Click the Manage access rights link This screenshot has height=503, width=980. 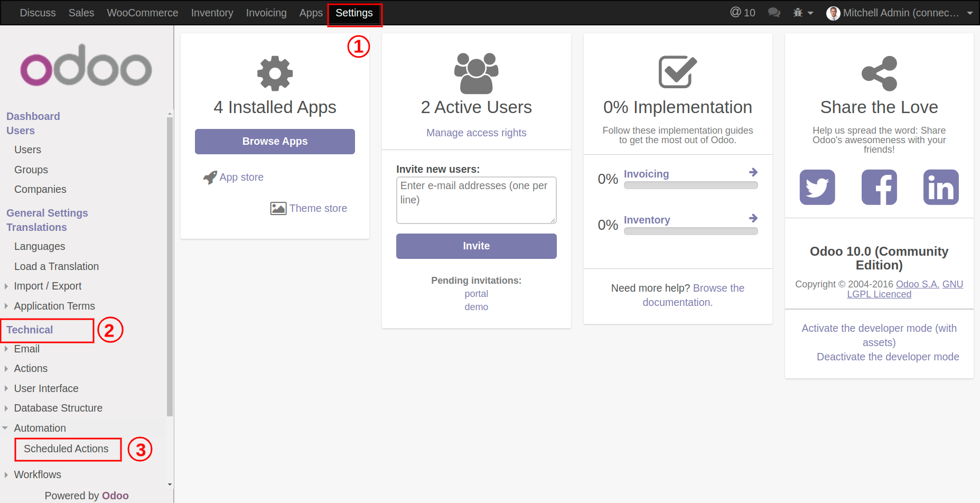(476, 133)
